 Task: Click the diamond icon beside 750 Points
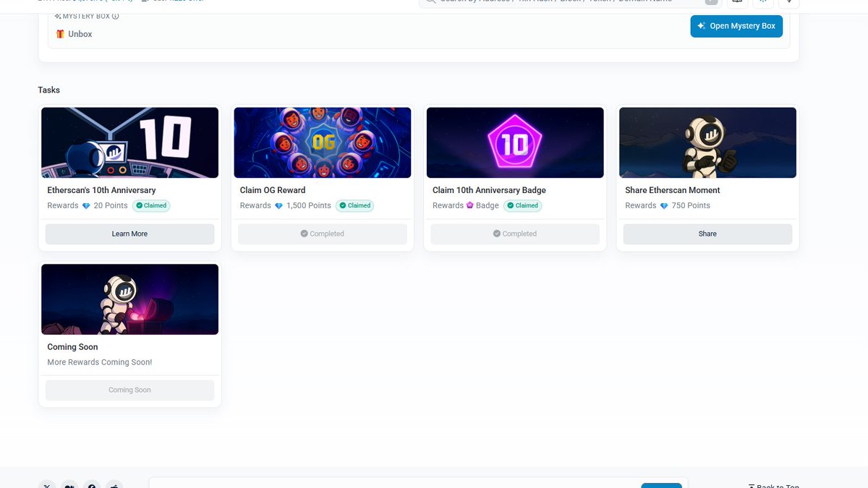664,206
